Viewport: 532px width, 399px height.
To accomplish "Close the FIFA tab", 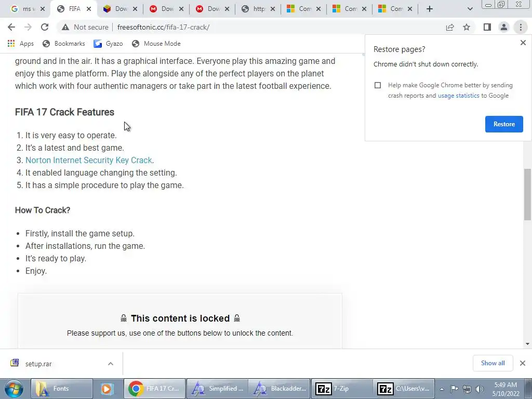I will pyautogui.click(x=88, y=9).
